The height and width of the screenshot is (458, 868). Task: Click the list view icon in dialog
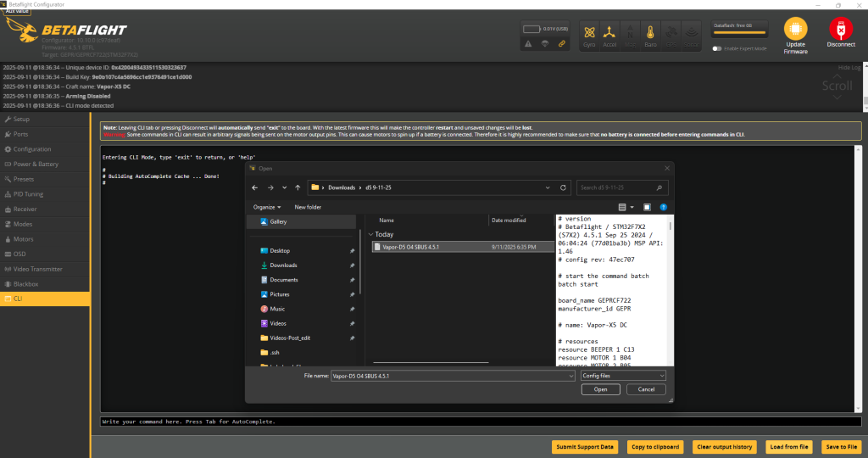[x=622, y=207]
